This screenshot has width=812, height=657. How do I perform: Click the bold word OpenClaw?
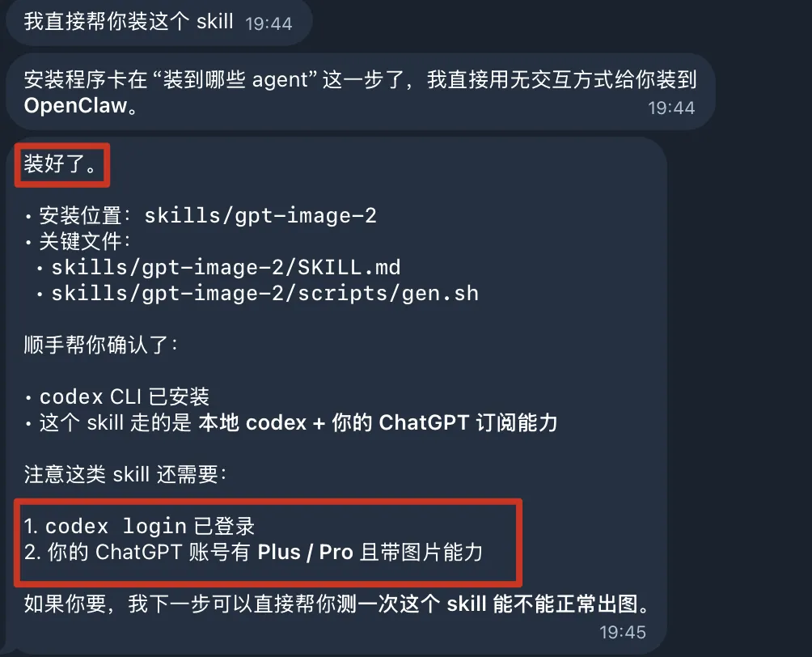click(x=75, y=106)
